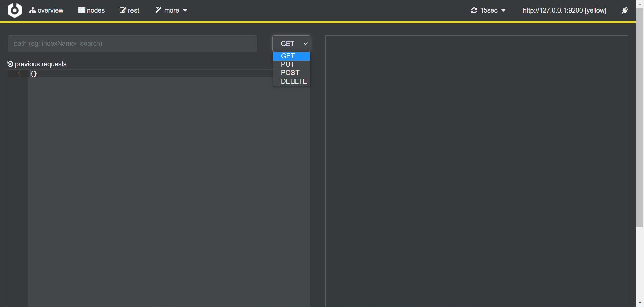Click the page scrollbar down arrow

(x=640, y=303)
